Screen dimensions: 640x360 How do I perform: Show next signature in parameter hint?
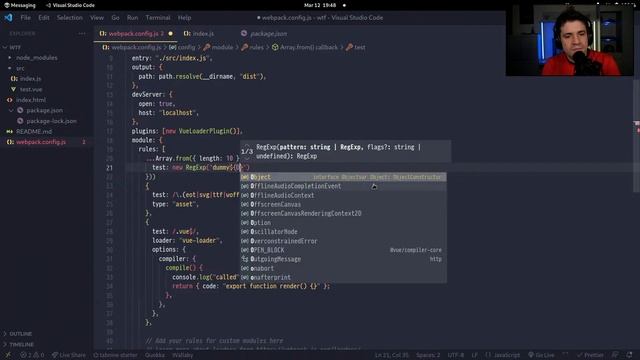[247, 158]
